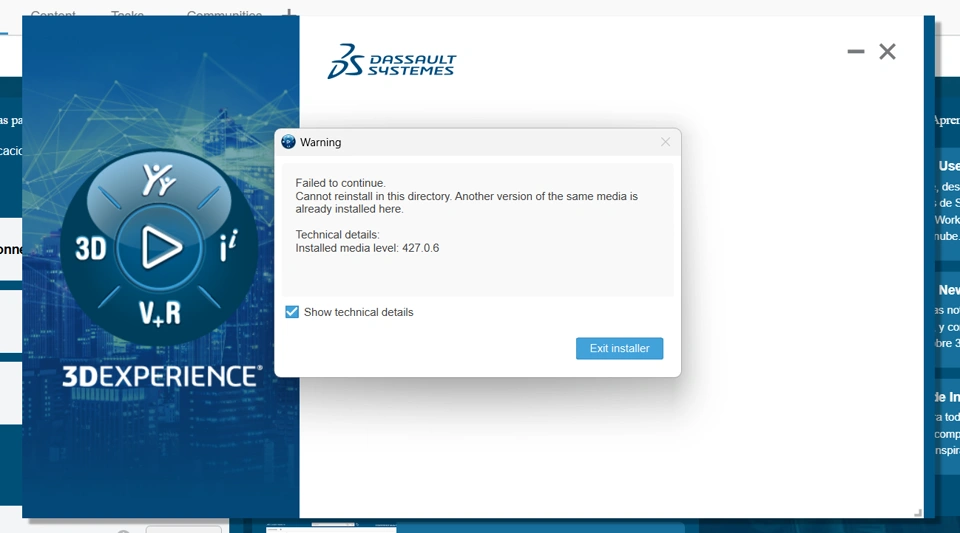Minimize the 3DEXPERIENCE installer window
Image resolution: width=960 pixels, height=533 pixels.
(855, 51)
